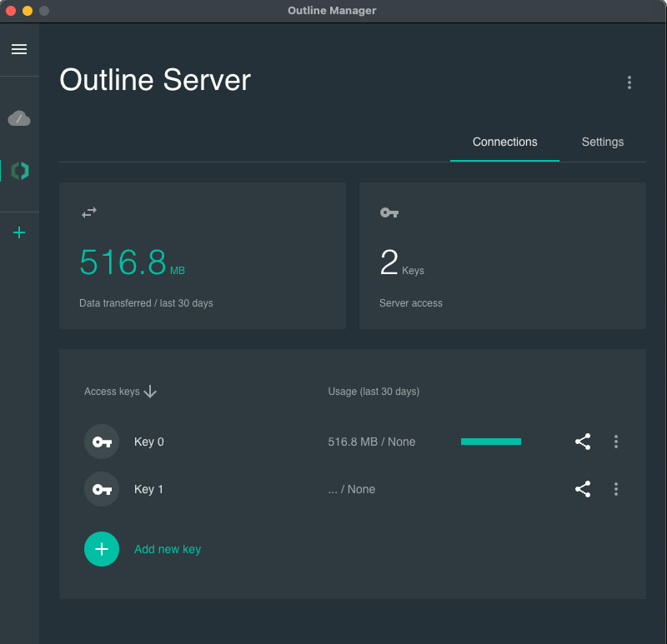The height and width of the screenshot is (644, 667).
Task: Switch to the Connections tab
Action: click(504, 142)
